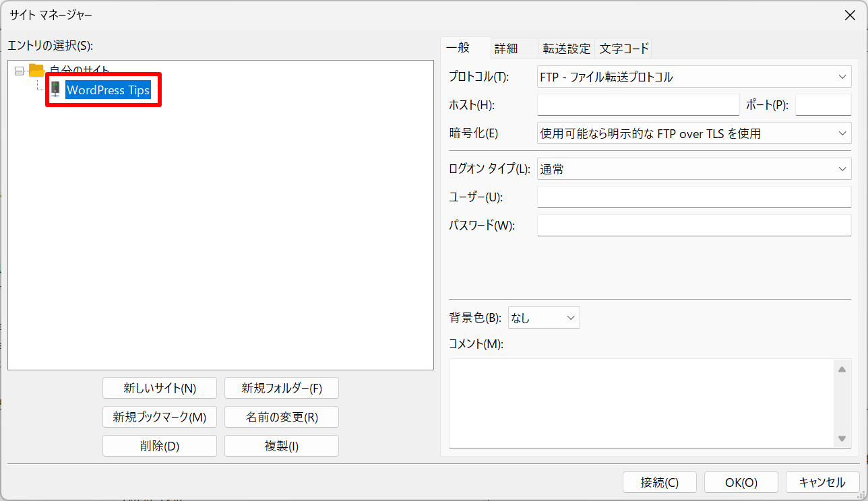Click the 複製 button
The image size is (868, 501).
coord(282,446)
